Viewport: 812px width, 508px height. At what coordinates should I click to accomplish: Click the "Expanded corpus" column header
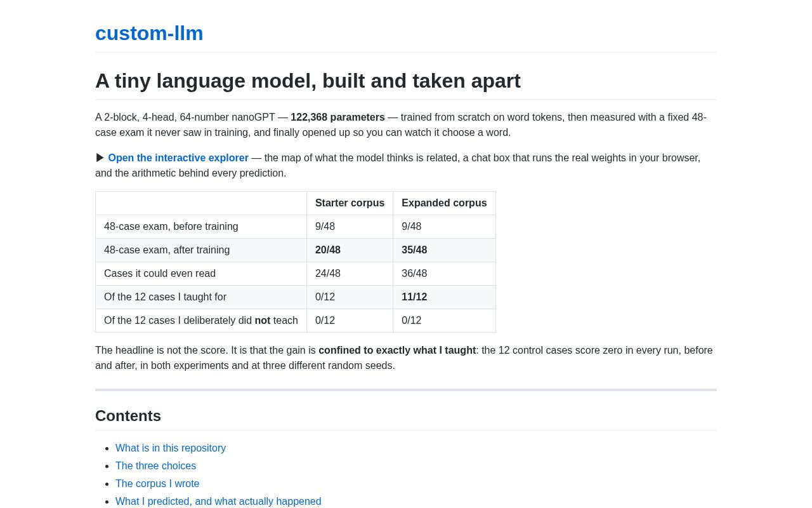pos(444,203)
